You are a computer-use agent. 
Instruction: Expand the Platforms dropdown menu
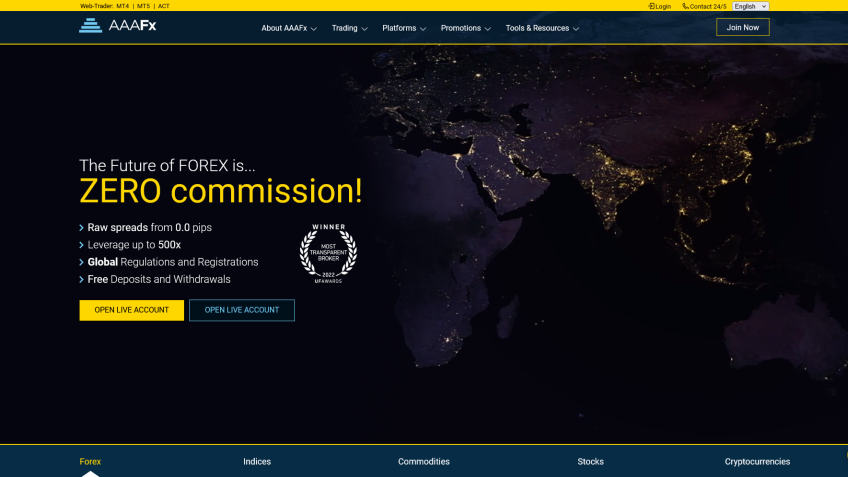click(x=404, y=28)
